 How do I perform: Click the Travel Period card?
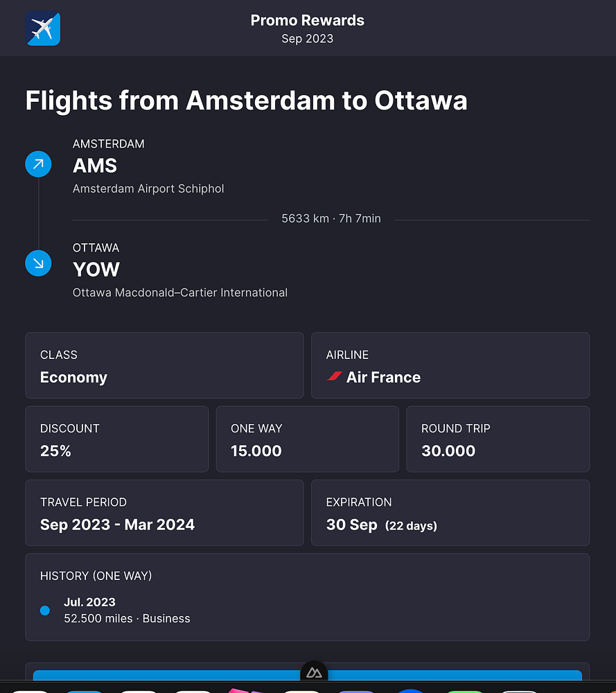point(164,513)
